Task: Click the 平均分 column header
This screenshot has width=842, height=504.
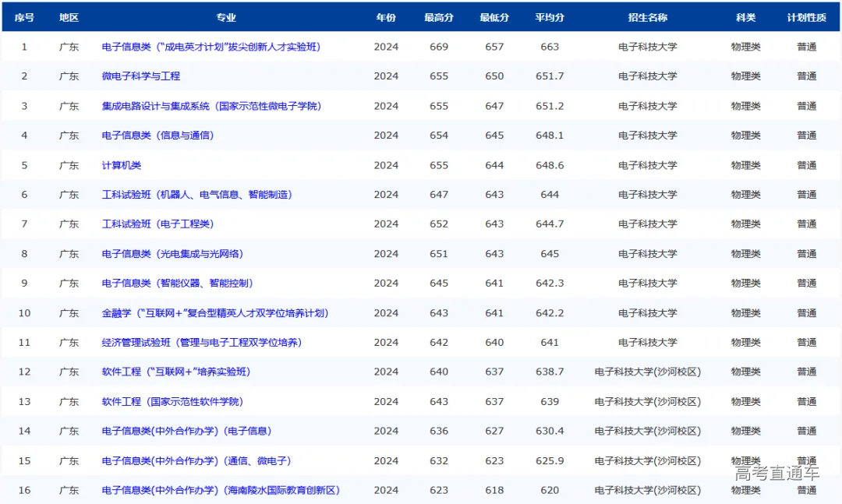Action: (x=550, y=18)
